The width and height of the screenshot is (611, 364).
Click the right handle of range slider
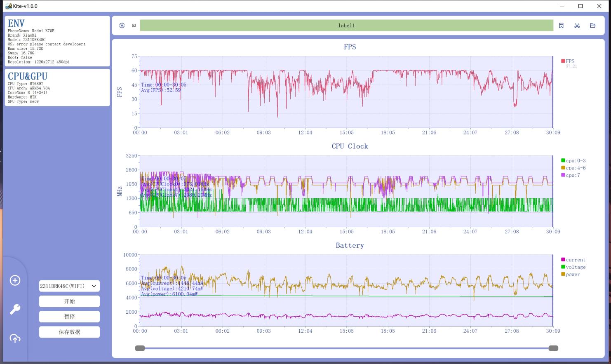pyautogui.click(x=553, y=348)
